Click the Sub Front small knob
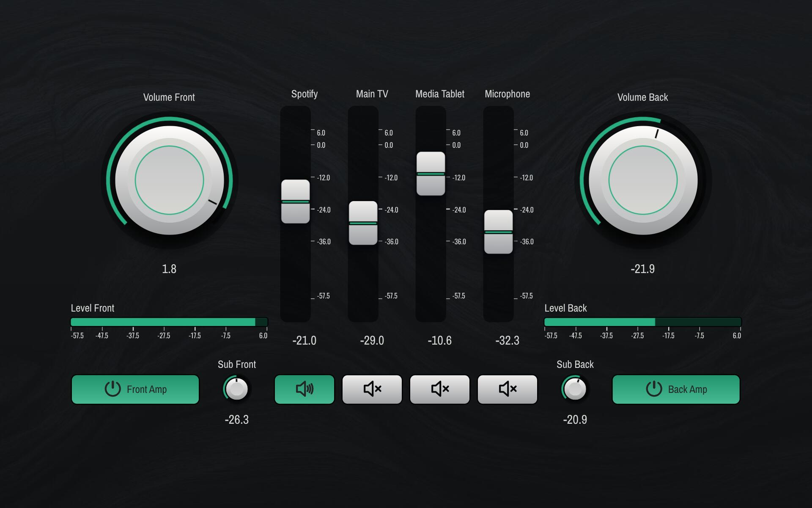 click(237, 389)
